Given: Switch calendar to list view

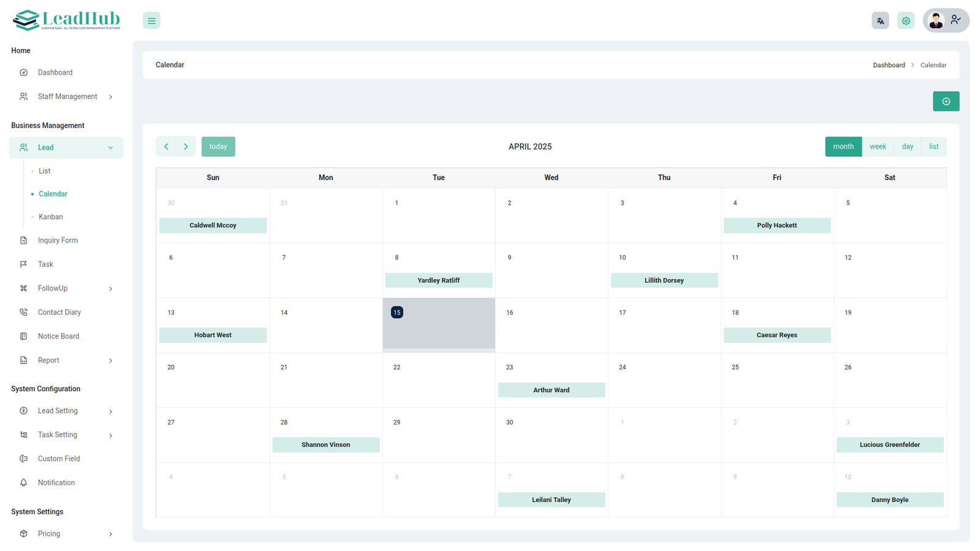Looking at the screenshot, I should (x=933, y=147).
